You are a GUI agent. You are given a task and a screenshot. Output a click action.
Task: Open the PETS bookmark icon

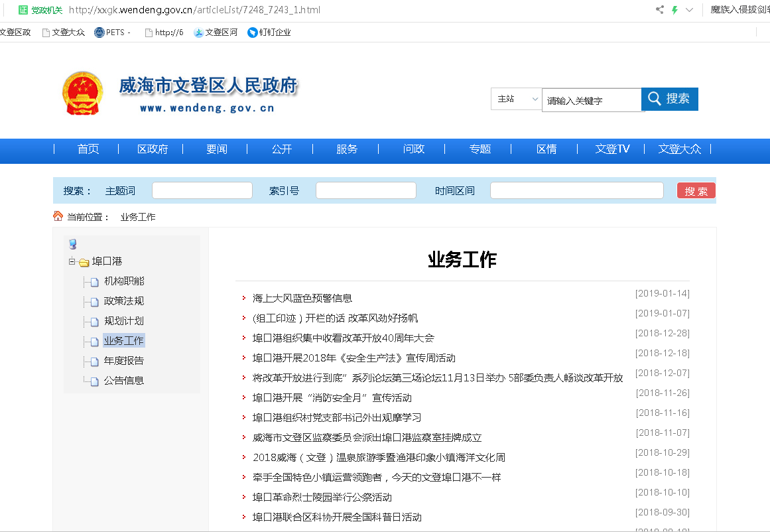pos(99,33)
